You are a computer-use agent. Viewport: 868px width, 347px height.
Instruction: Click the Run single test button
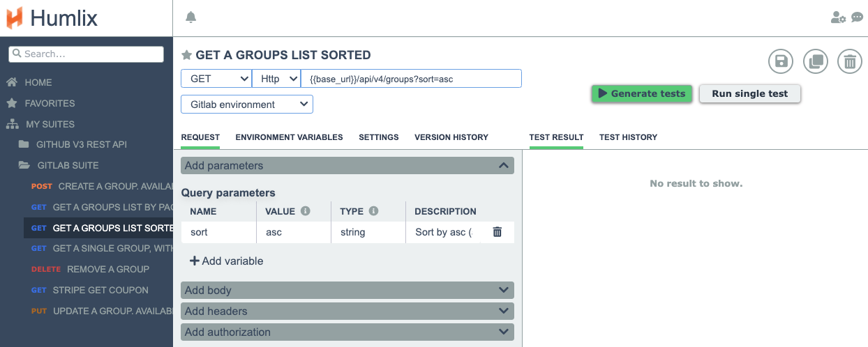click(749, 94)
